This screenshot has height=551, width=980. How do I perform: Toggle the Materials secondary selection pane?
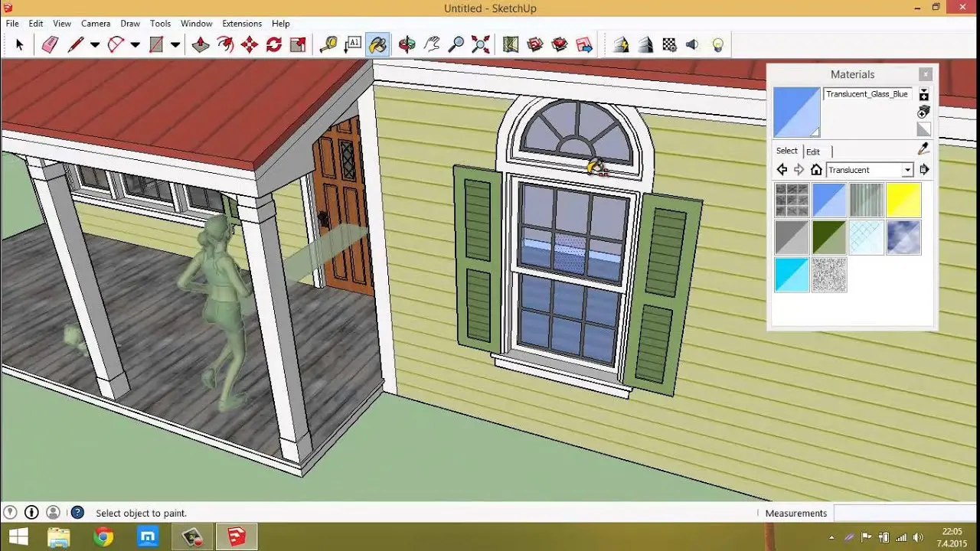(x=924, y=95)
